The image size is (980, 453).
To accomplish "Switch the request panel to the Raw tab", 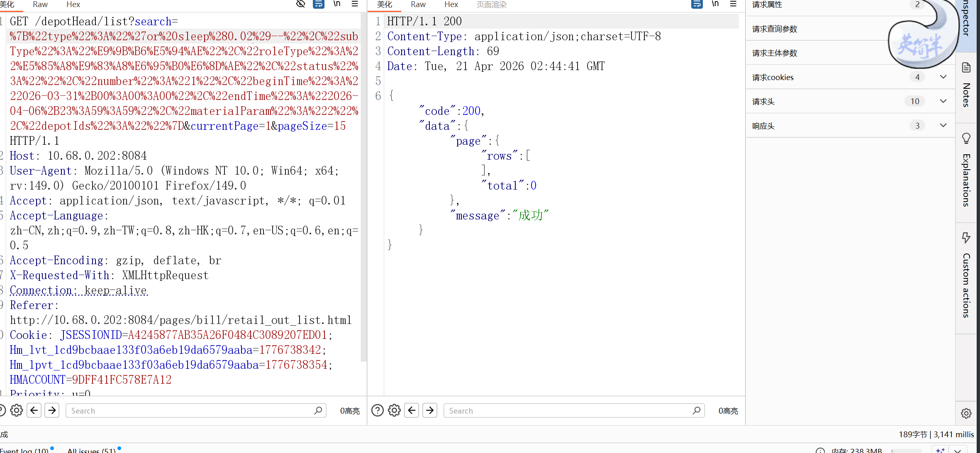I will click(x=40, y=5).
